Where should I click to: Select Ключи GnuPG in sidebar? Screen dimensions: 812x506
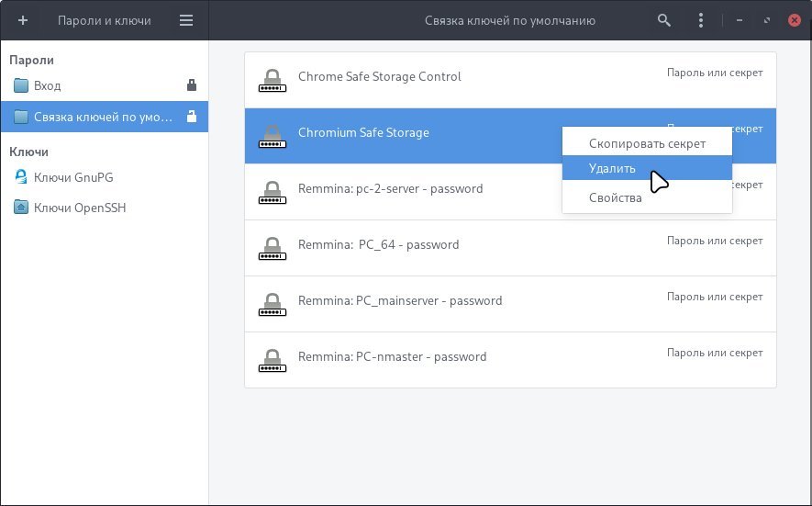pyautogui.click(x=72, y=177)
